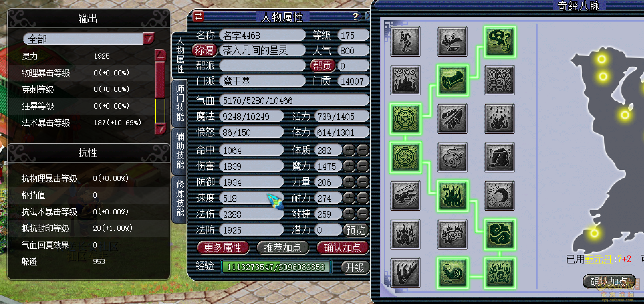Click the red swap icon in attributes header
Viewport: 644px width, 304px height.
point(198,16)
